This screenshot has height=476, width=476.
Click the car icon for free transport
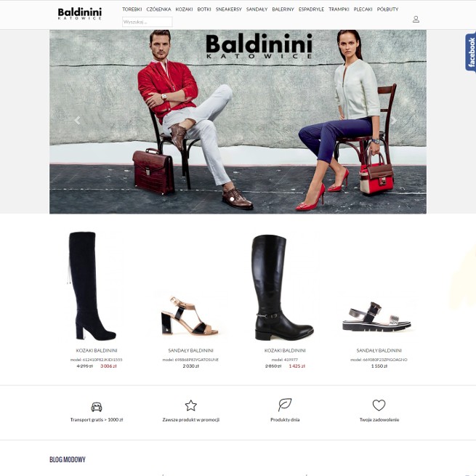tap(97, 406)
